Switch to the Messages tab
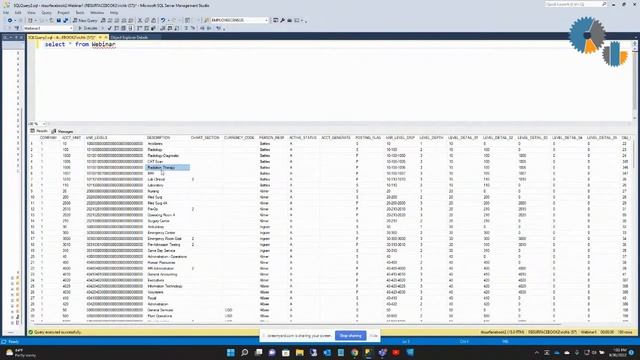Image resolution: width=640 pixels, height=360 pixels. [62, 131]
